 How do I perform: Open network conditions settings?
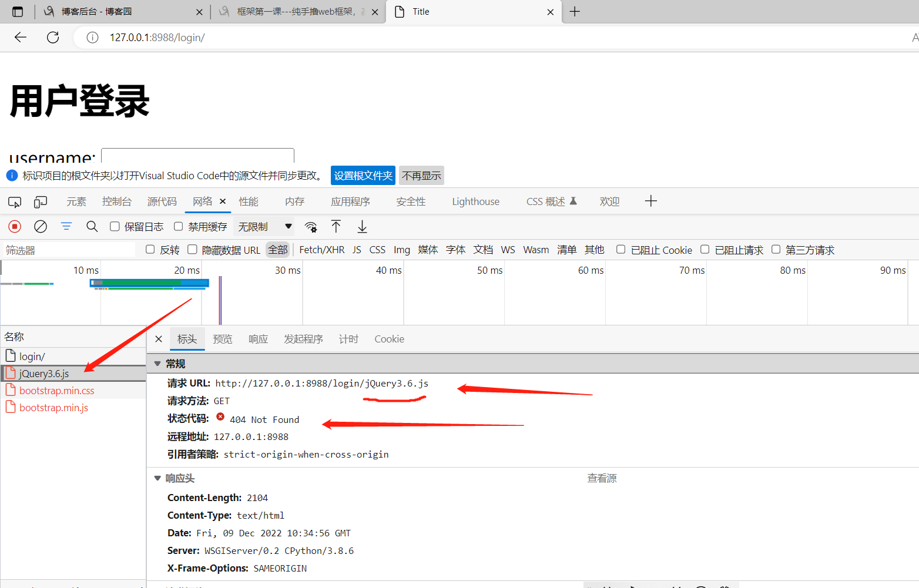pyautogui.click(x=311, y=227)
